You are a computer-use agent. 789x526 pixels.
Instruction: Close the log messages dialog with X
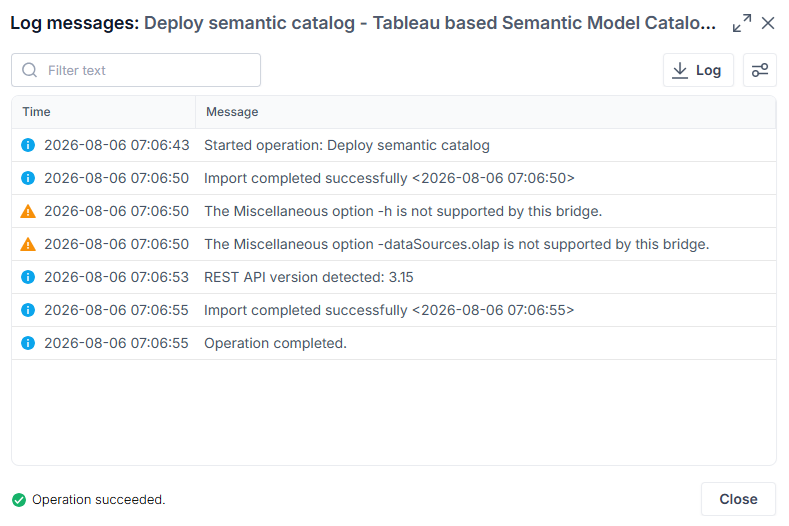768,23
